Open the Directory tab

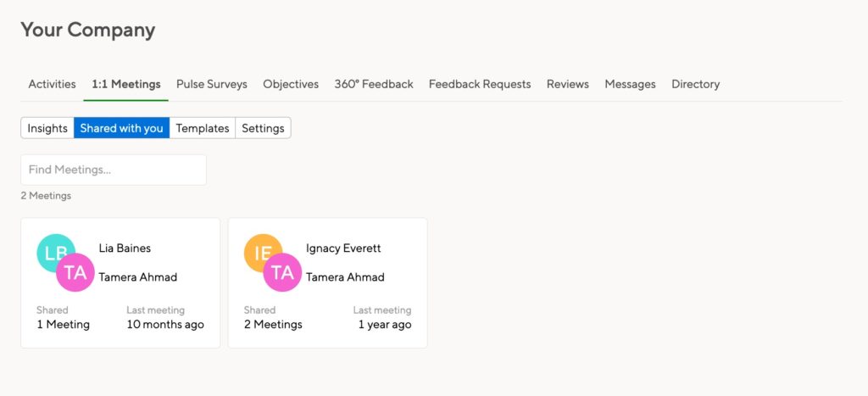coord(695,84)
